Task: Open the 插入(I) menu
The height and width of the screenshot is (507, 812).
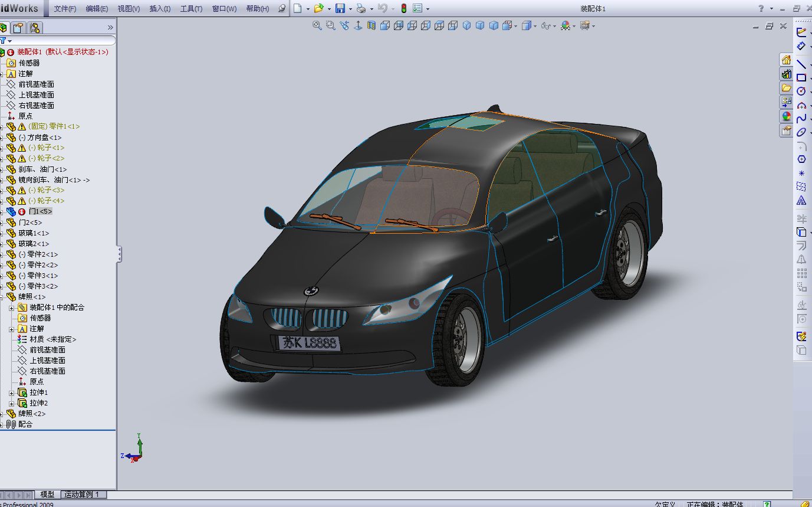Action: [160, 9]
